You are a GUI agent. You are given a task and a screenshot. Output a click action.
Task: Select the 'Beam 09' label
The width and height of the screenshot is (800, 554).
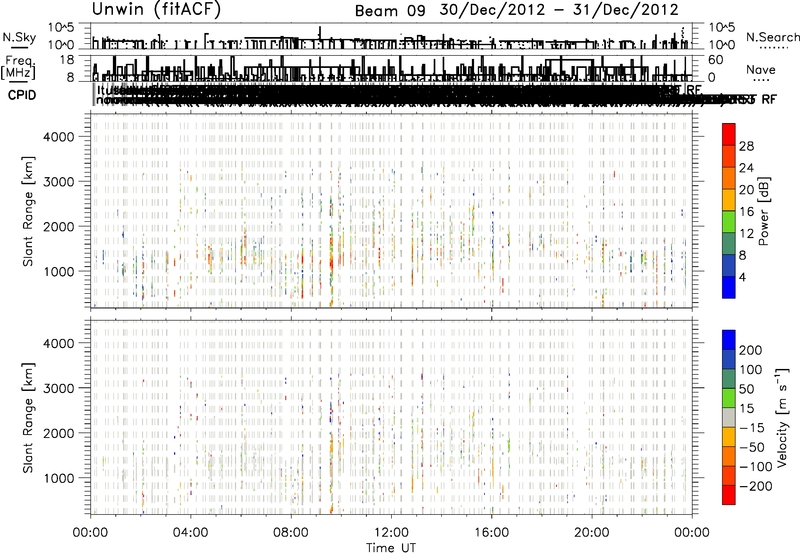tap(390, 11)
